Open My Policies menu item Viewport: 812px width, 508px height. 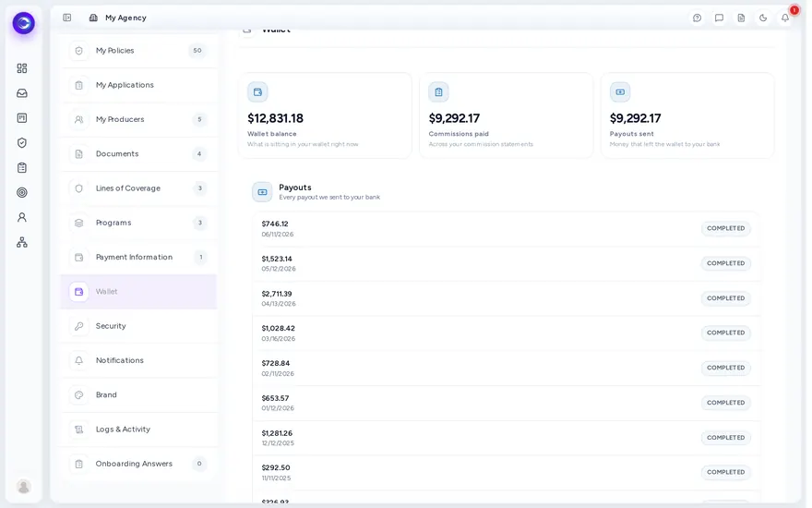(138, 51)
